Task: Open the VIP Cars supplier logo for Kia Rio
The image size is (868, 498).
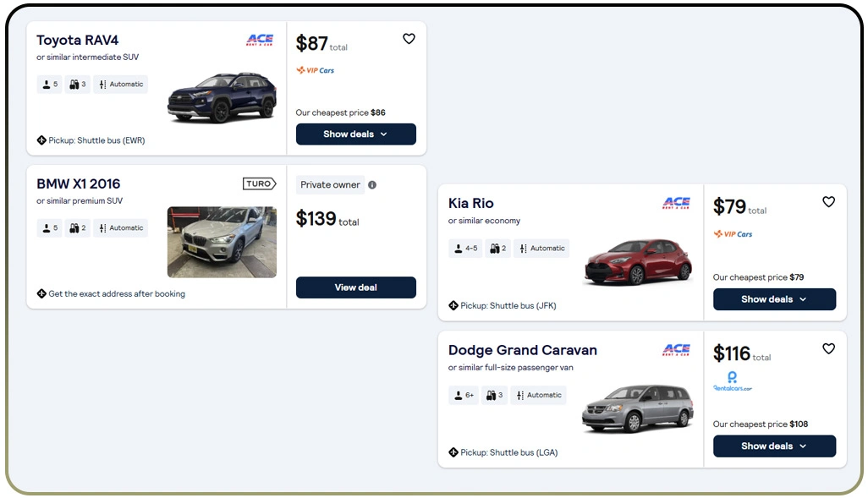Action: point(733,234)
